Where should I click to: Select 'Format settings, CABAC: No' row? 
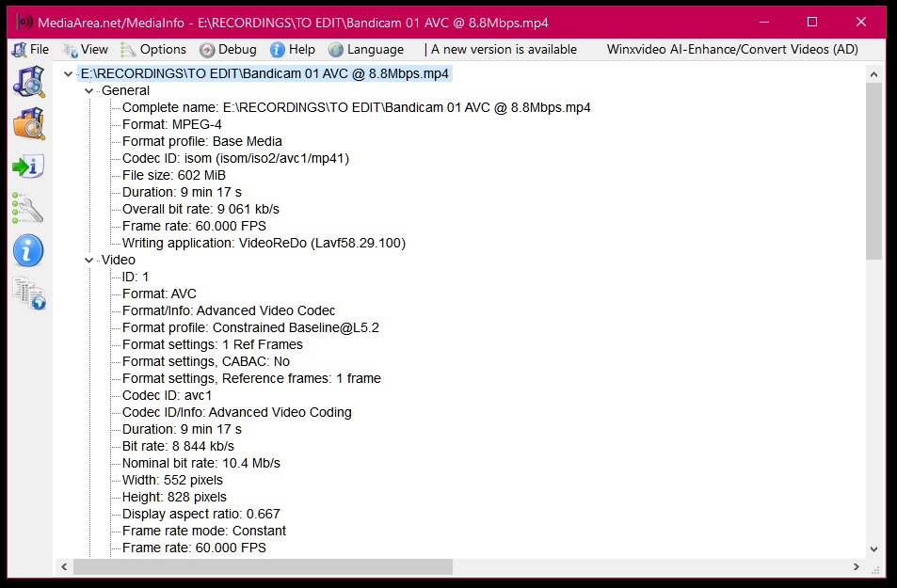coord(206,361)
